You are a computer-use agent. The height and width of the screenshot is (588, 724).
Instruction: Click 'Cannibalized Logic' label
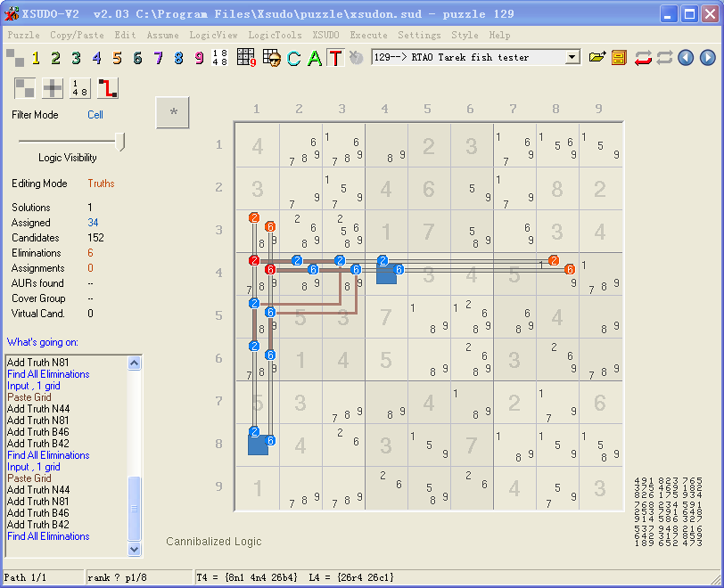[214, 542]
